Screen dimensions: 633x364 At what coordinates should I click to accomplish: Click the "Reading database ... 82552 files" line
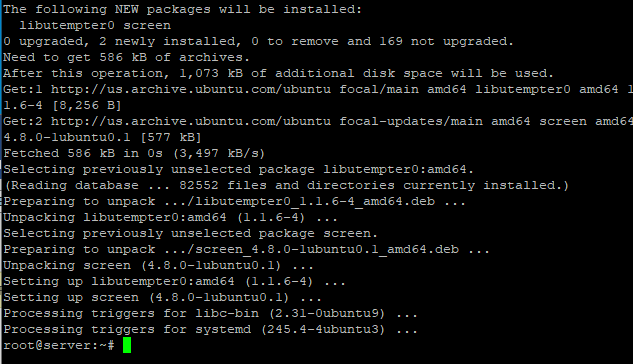[x=287, y=186]
